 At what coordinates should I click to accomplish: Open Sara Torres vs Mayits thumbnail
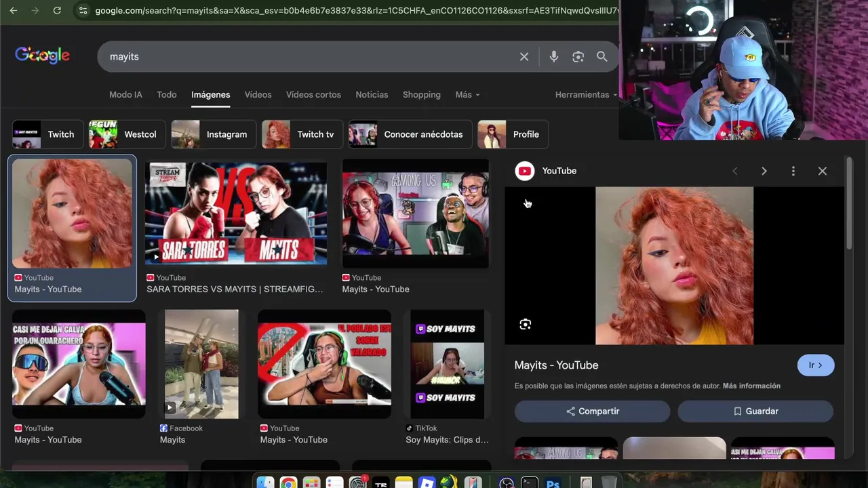coord(236,213)
